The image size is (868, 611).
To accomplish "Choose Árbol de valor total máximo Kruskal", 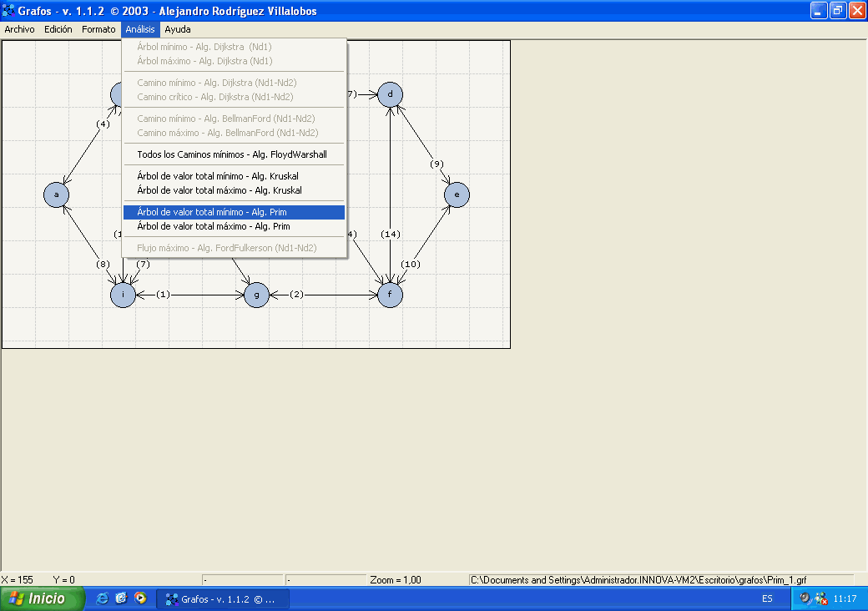I will [217, 190].
